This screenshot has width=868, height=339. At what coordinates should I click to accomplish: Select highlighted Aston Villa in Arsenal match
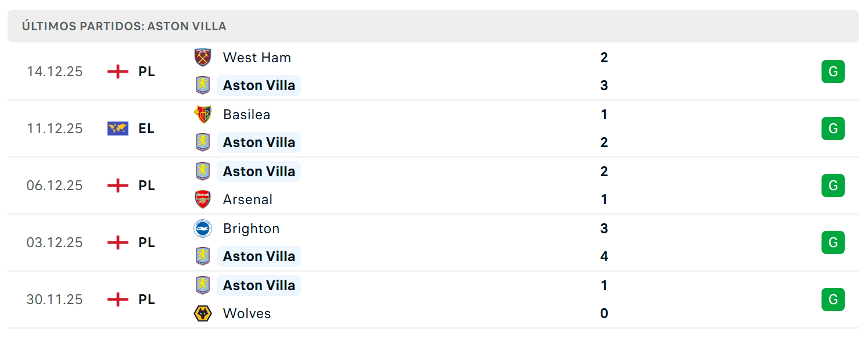coord(259,172)
